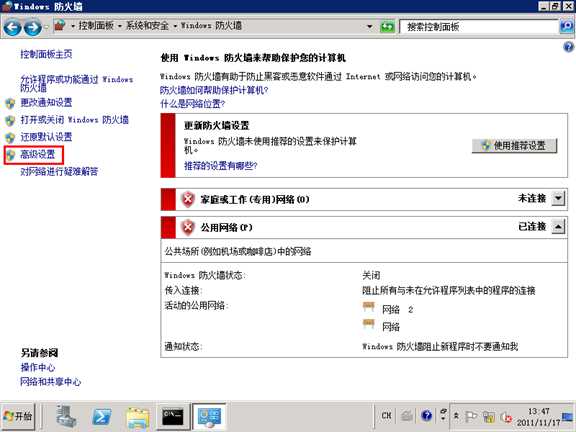The width and height of the screenshot is (576, 432).
Task: Click the network tray icon
Action: (489, 417)
